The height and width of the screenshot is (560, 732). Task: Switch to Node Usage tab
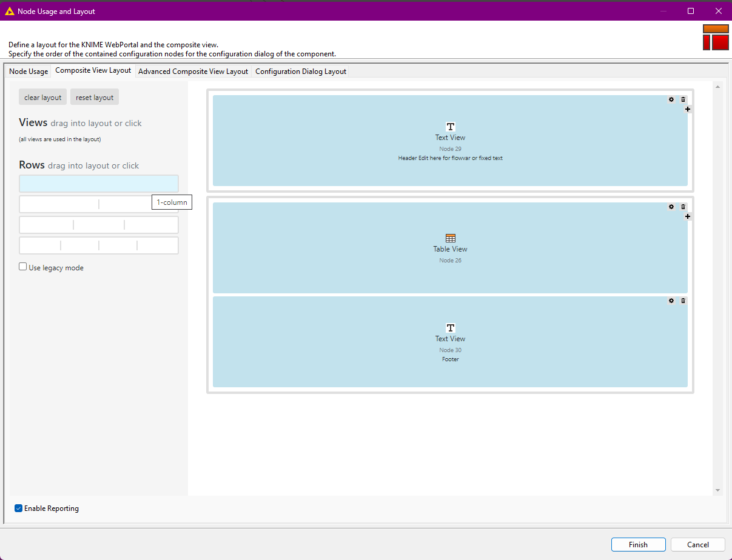click(x=29, y=72)
